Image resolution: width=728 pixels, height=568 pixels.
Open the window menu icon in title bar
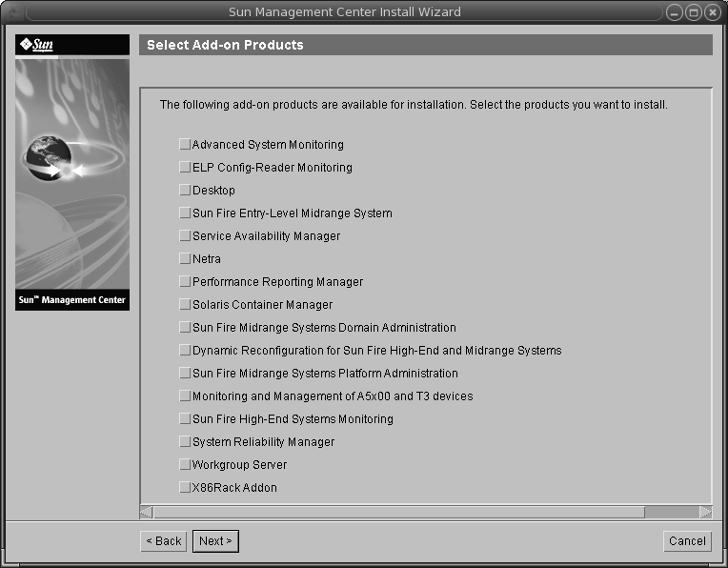(12, 12)
